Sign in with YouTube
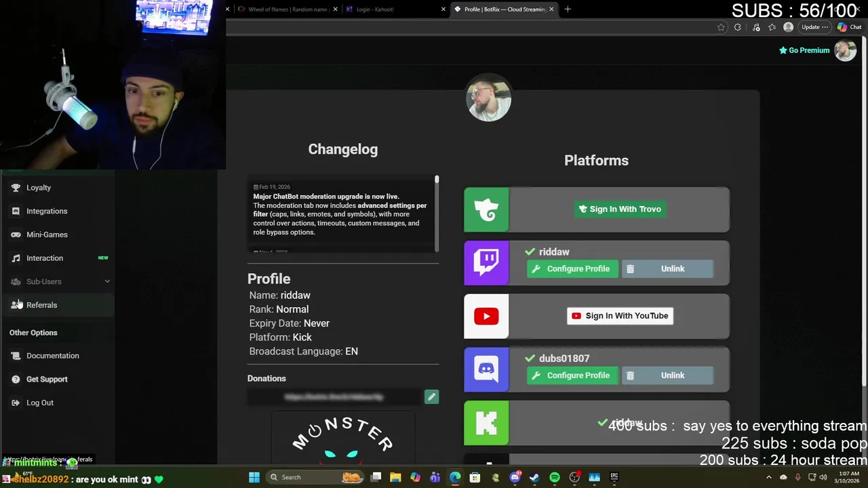Viewport: 868px width, 488px height. (x=620, y=316)
